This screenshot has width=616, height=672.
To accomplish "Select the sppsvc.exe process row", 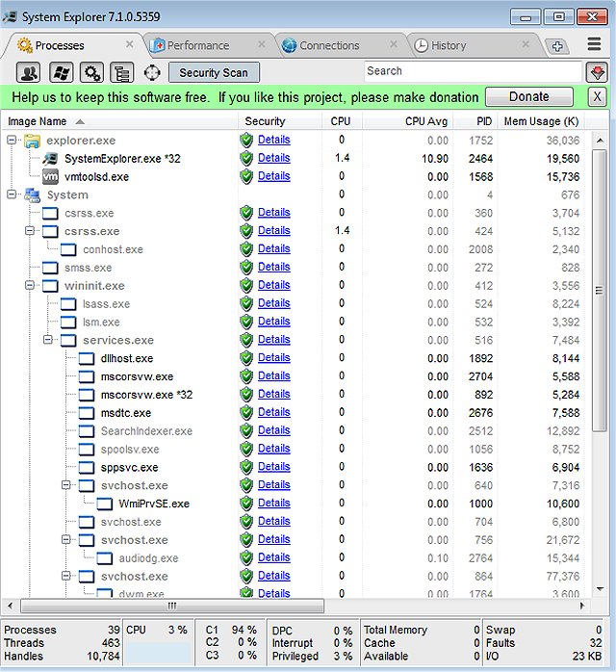I will coord(294,467).
